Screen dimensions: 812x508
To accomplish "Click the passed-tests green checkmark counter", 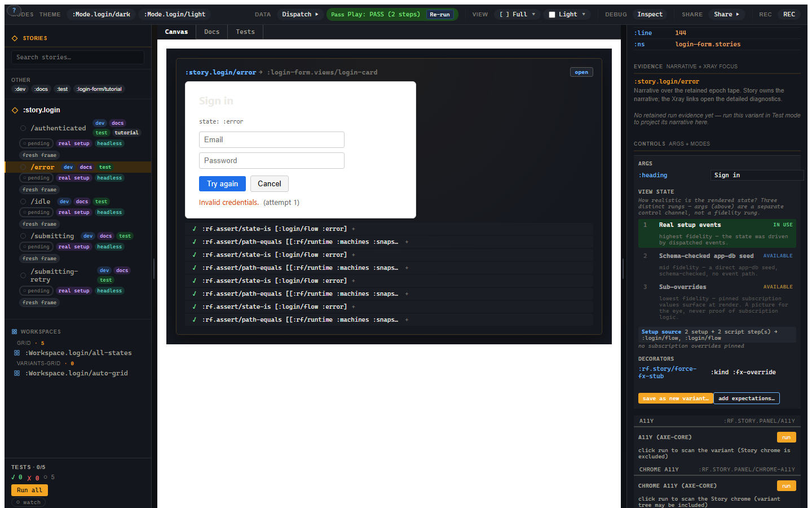I will [17, 478].
